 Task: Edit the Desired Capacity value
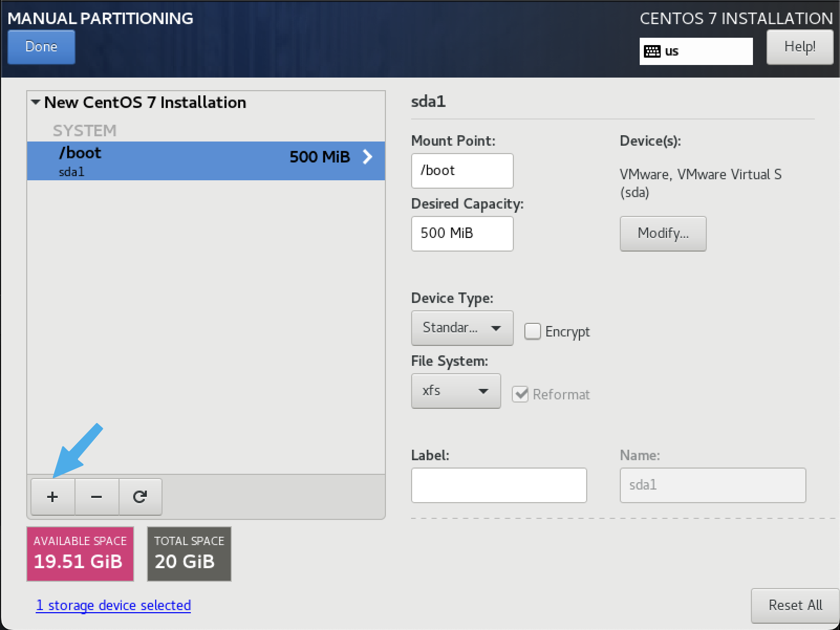(461, 234)
